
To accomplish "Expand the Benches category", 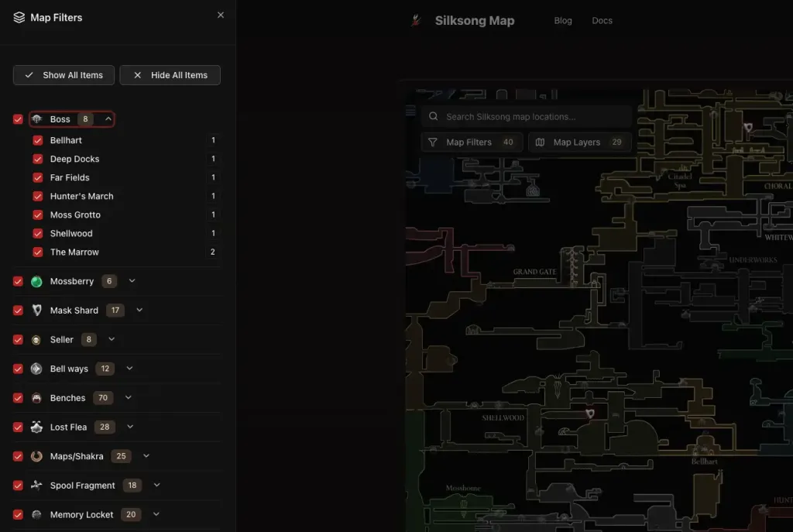I will tap(129, 397).
